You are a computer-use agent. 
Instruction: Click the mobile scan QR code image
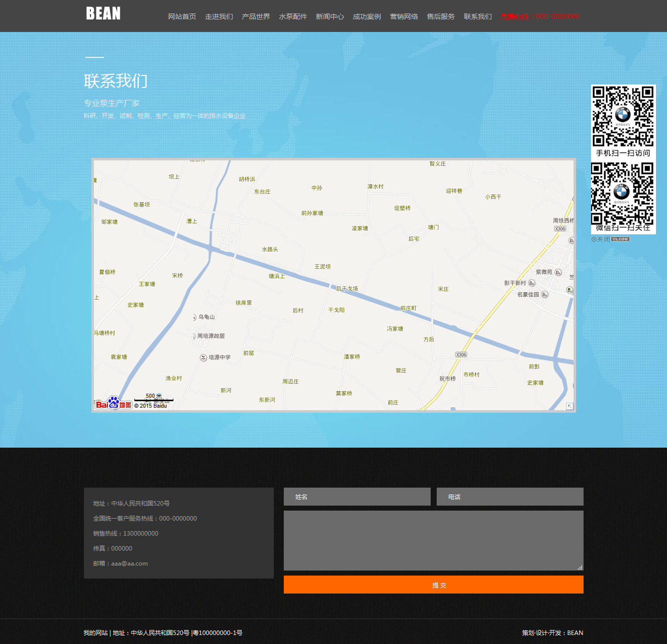point(623,116)
